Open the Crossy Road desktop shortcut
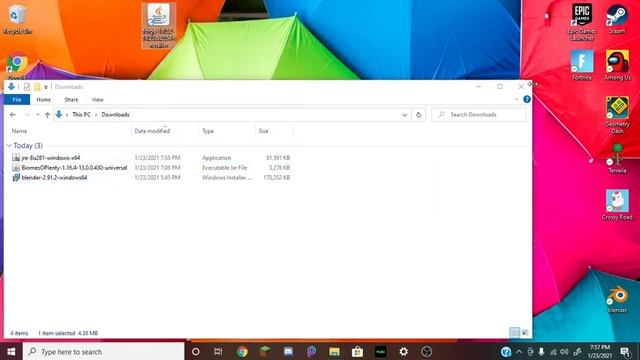Screen dimensions: 640x360 click(617, 205)
